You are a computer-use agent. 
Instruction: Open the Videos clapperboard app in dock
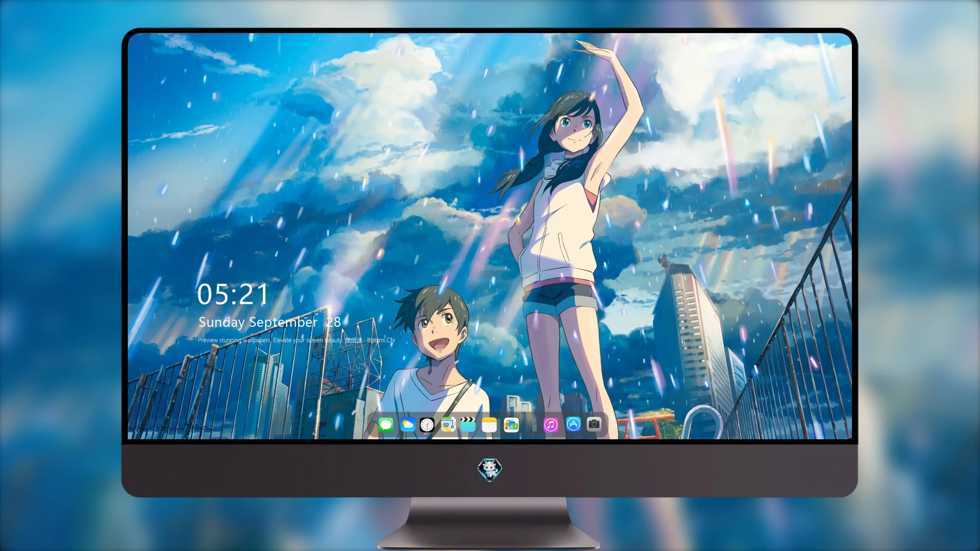point(468,424)
